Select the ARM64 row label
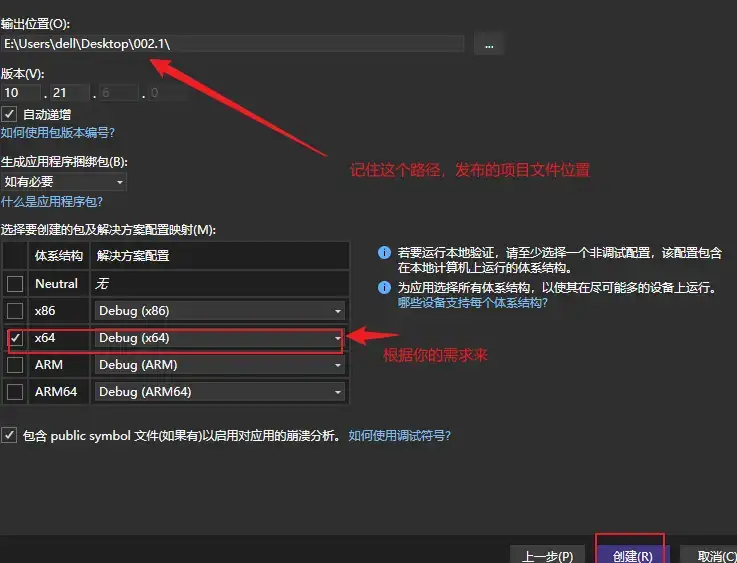This screenshot has width=737, height=563. [56, 392]
